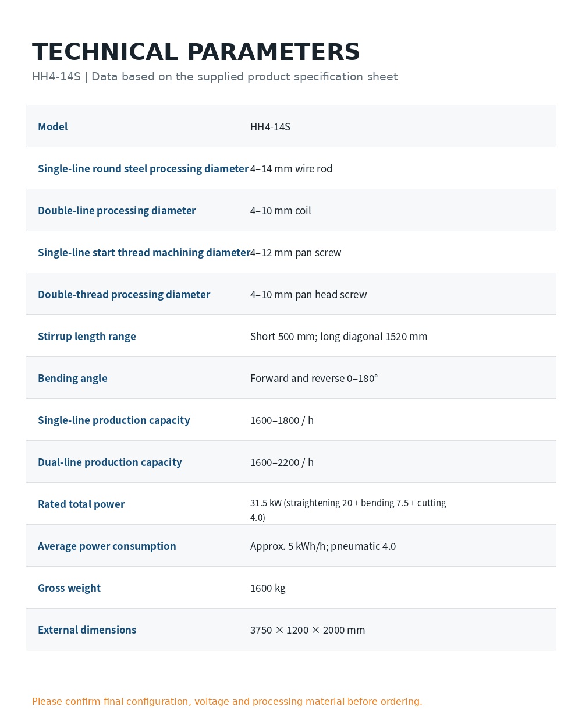Click the orange confirm configuration note
The image size is (582, 728).
coord(227,701)
